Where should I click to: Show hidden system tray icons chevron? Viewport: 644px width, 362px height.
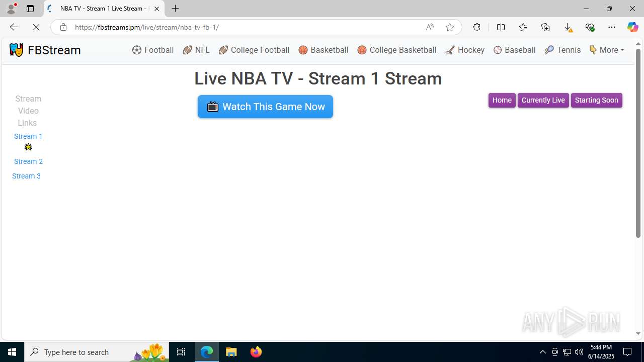point(542,352)
